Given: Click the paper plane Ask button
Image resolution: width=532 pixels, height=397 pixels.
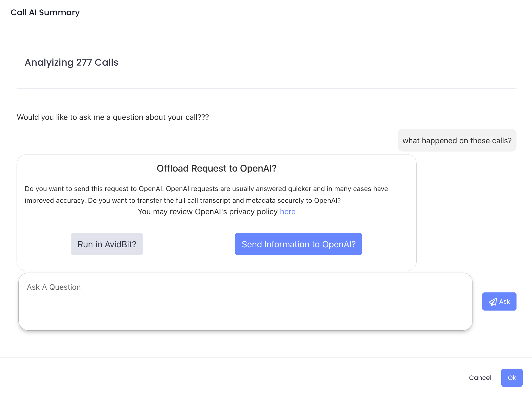Looking at the screenshot, I should [499, 301].
